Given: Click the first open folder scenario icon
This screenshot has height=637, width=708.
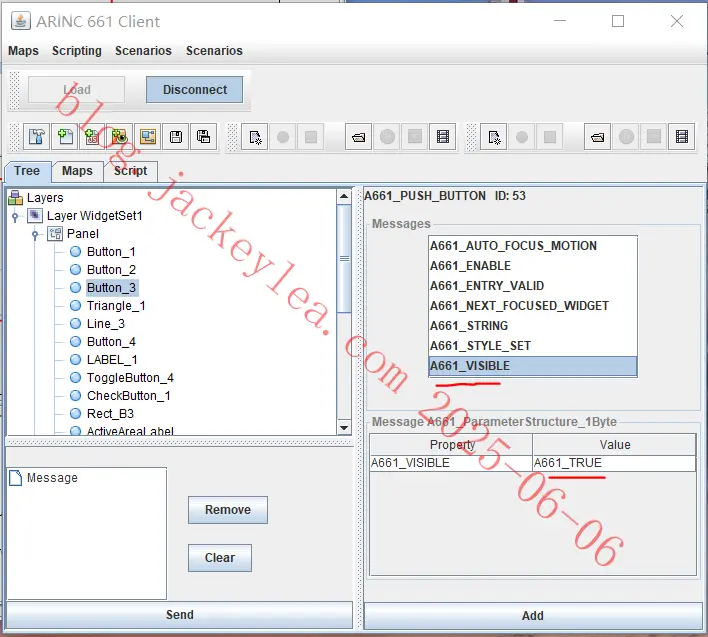Looking at the screenshot, I should [359, 137].
